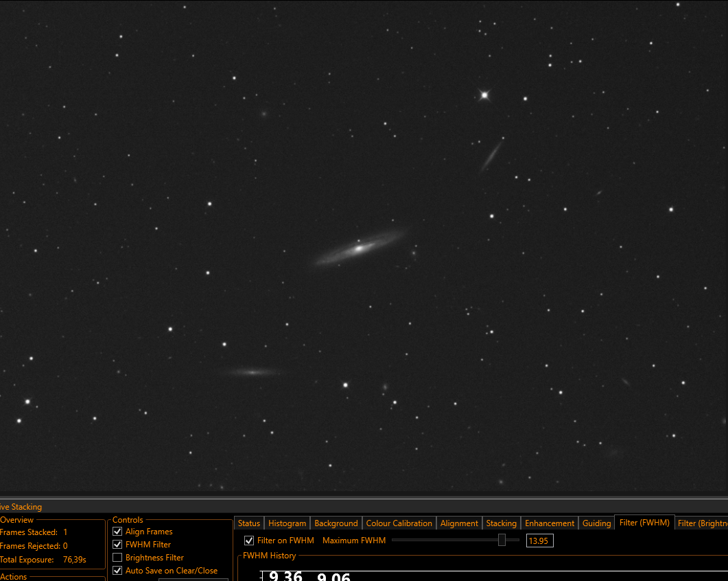Open the Stacking tab
Image resolution: width=728 pixels, height=581 pixels.
[501, 523]
